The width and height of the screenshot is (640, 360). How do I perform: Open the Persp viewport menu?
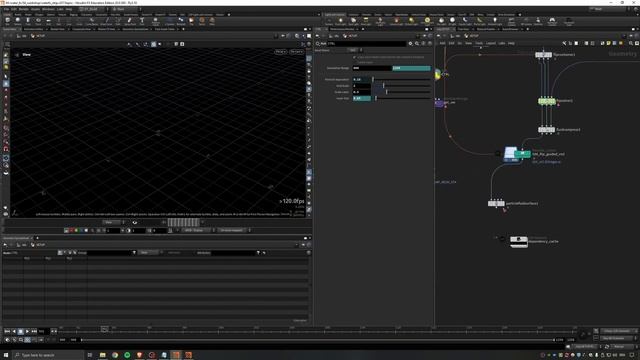280,52
